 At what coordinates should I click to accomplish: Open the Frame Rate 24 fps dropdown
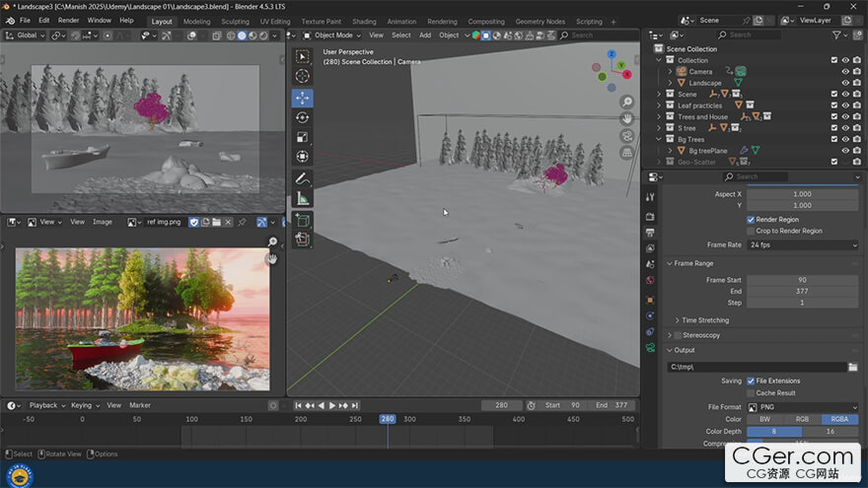(x=802, y=244)
